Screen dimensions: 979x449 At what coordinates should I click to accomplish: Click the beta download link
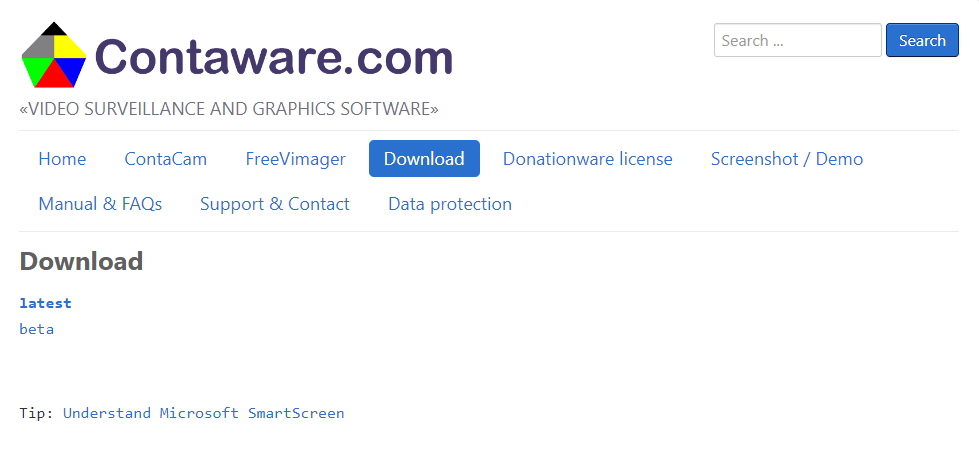pyautogui.click(x=37, y=328)
